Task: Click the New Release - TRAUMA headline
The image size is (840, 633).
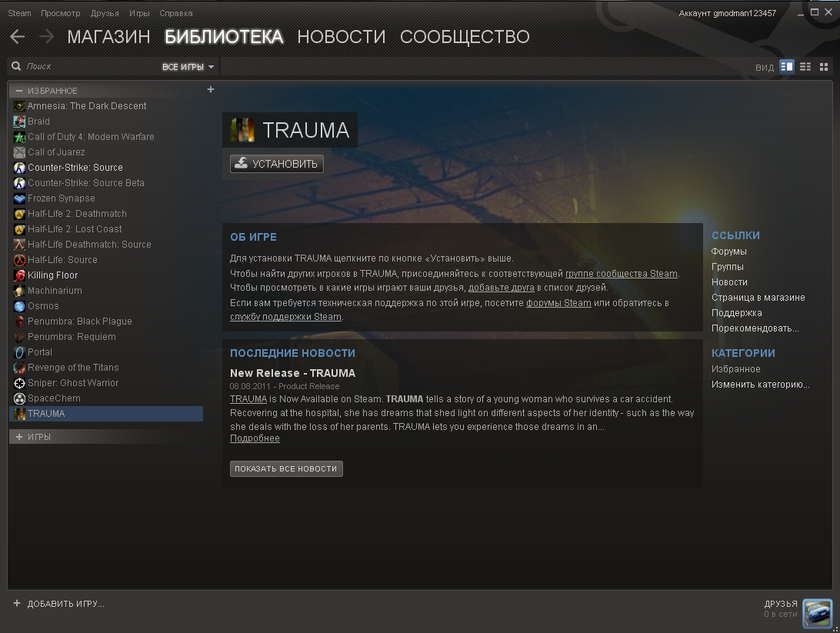Action: [292, 373]
